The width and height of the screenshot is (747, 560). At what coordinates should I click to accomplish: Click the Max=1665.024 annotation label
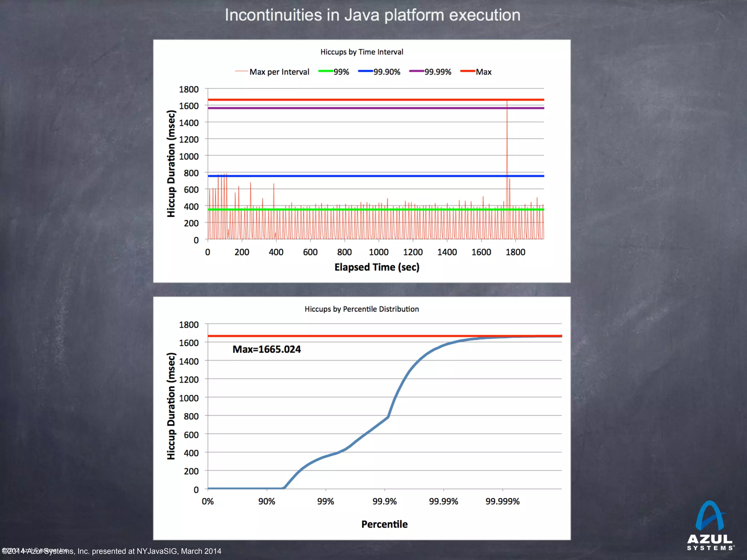[x=267, y=349]
